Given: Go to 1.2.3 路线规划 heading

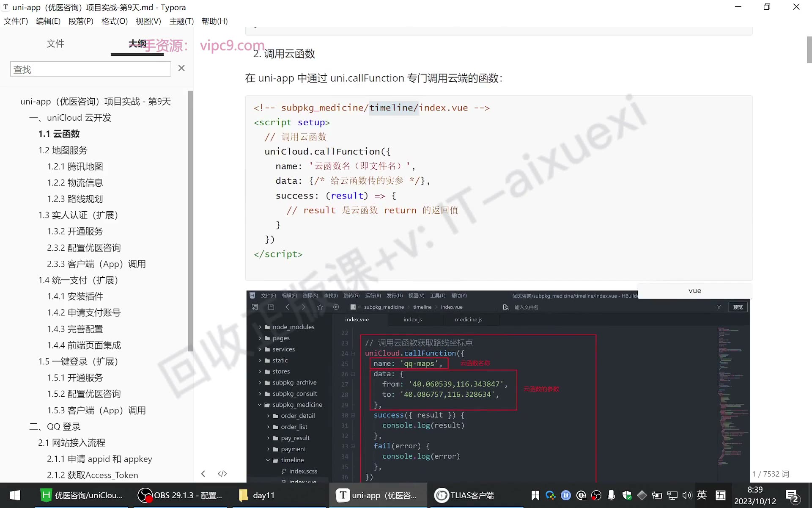Looking at the screenshot, I should [75, 199].
